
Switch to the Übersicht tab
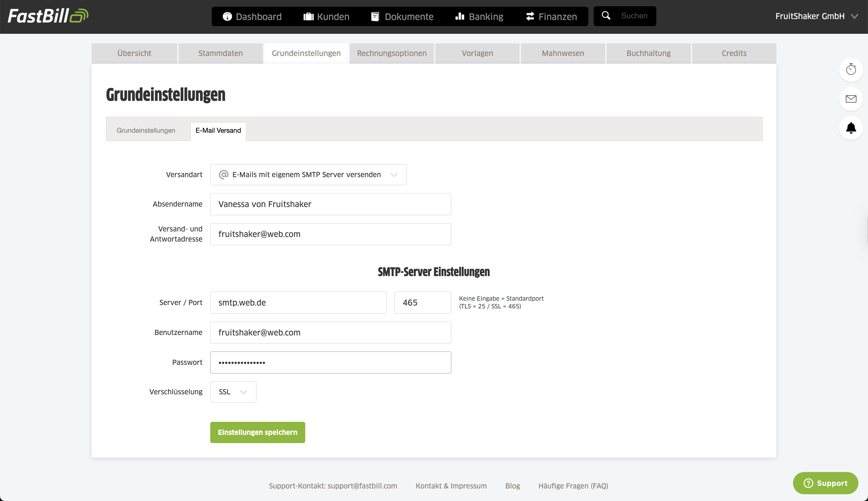point(134,53)
